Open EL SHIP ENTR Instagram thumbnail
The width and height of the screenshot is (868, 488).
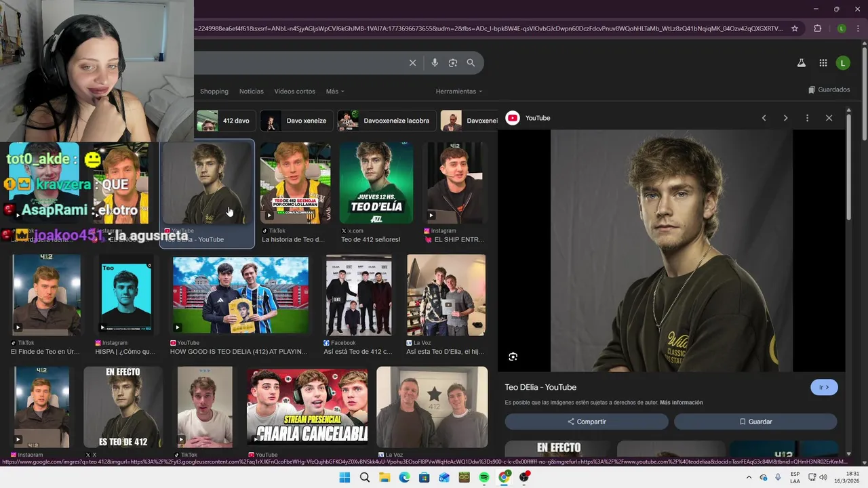455,183
